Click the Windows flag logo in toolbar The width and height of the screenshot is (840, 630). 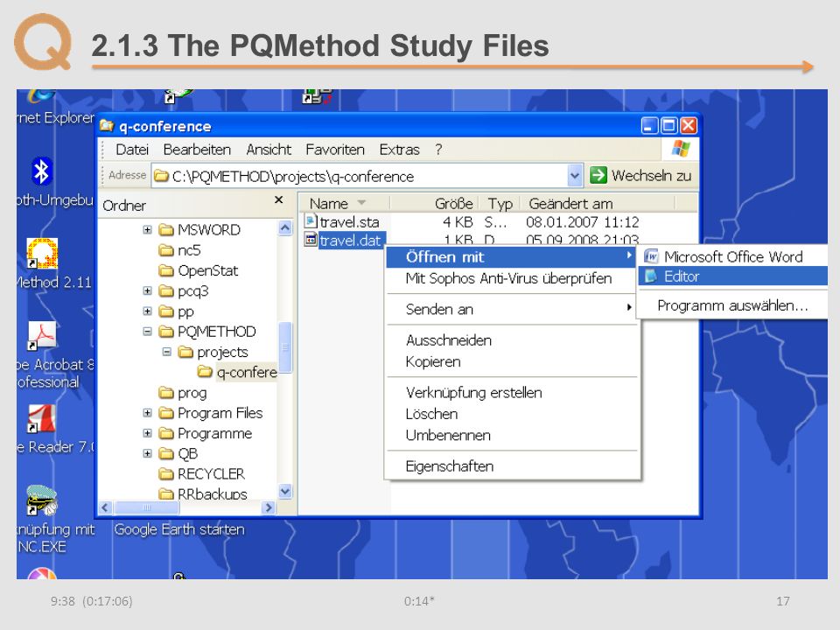[681, 149]
